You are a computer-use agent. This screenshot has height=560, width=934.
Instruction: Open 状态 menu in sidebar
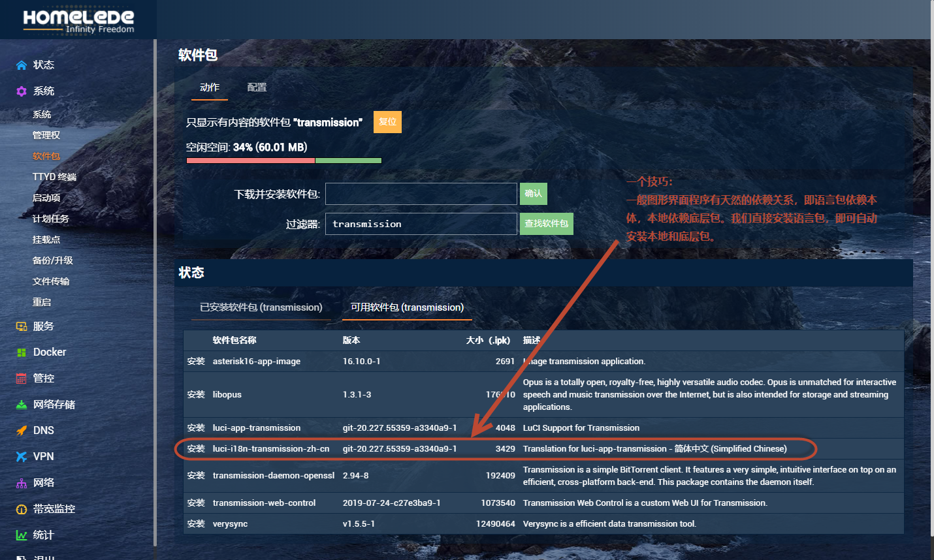pyautogui.click(x=44, y=65)
